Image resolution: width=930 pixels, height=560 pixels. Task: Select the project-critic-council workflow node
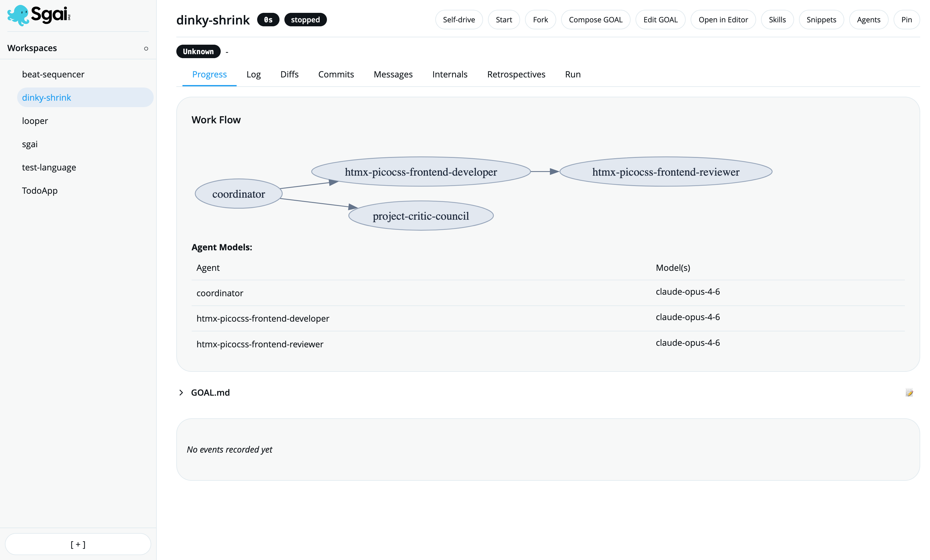(421, 216)
